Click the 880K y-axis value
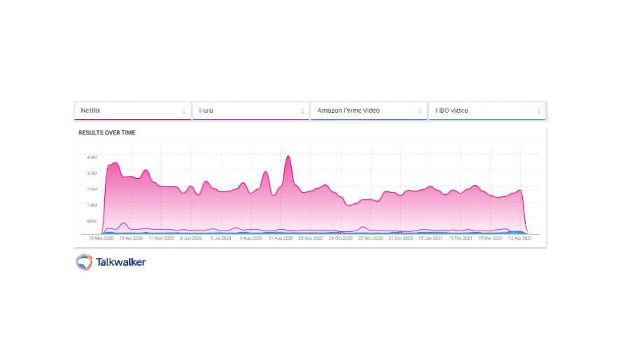Image resolution: width=644 pixels, height=363 pixels. coord(92,221)
